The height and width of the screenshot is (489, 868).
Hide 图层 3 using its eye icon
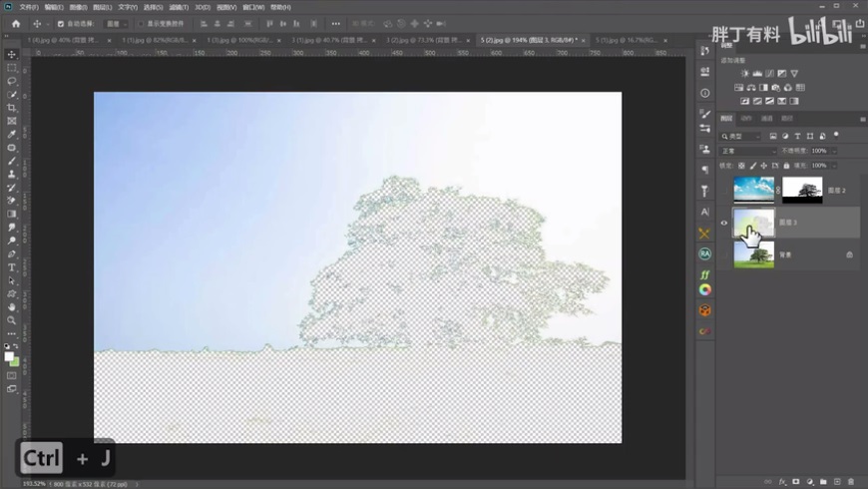coord(724,223)
